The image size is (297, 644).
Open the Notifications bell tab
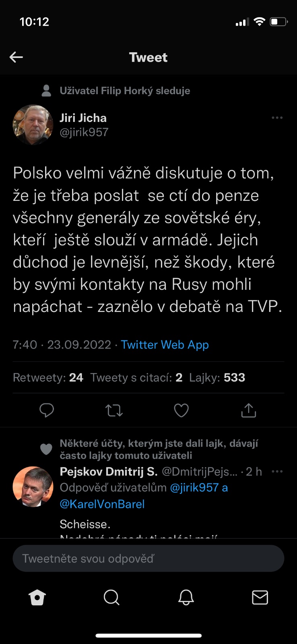pyautogui.click(x=186, y=598)
